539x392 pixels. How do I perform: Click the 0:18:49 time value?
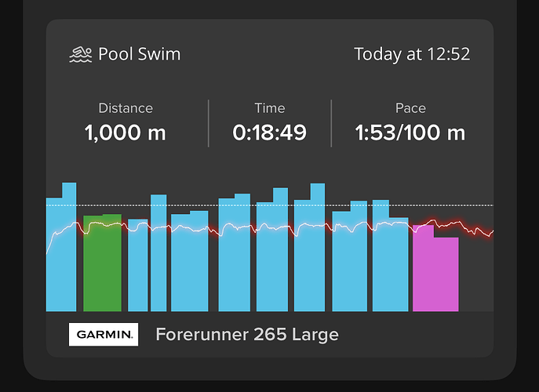pyautogui.click(x=270, y=132)
